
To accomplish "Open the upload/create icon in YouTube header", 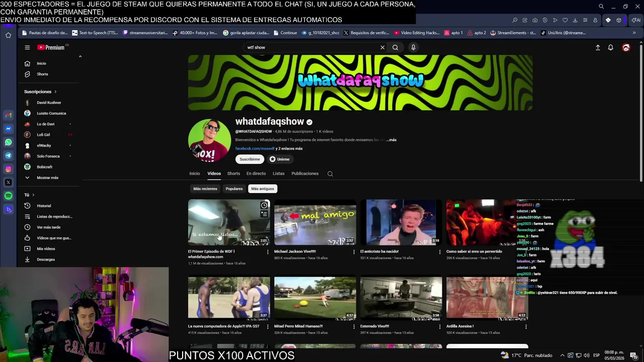I will [x=598, y=47].
